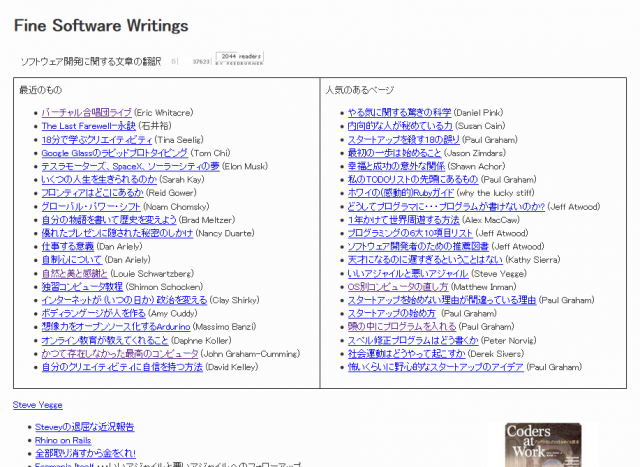Screen dimensions: 640x467
Task: Open Paul Graham's 18 startup mistakes article
Action: pos(404,140)
